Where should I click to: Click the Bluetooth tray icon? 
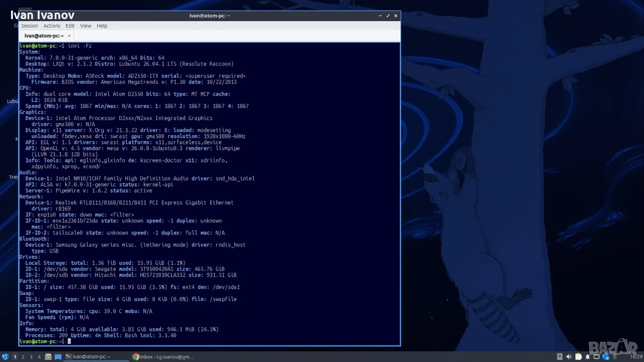click(615, 356)
